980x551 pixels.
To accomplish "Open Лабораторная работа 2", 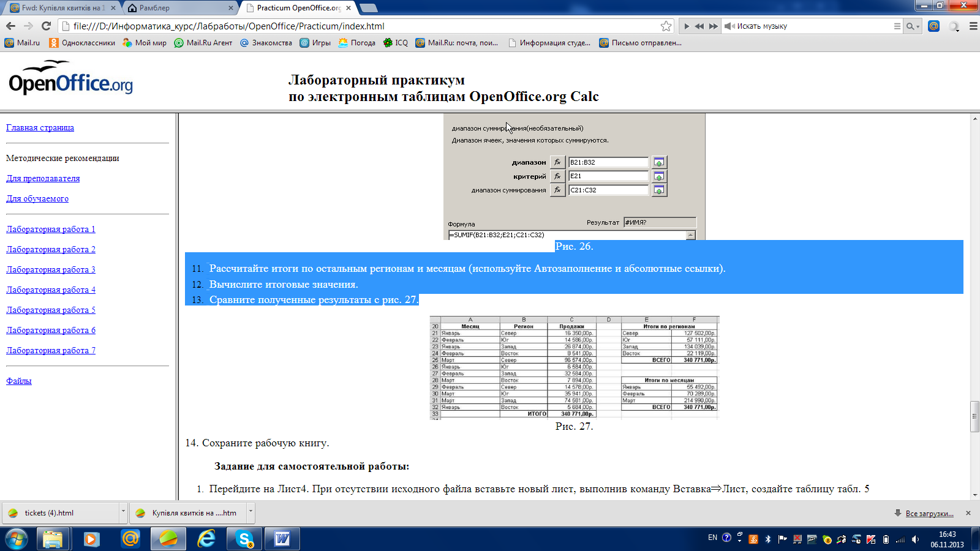I will (51, 249).
